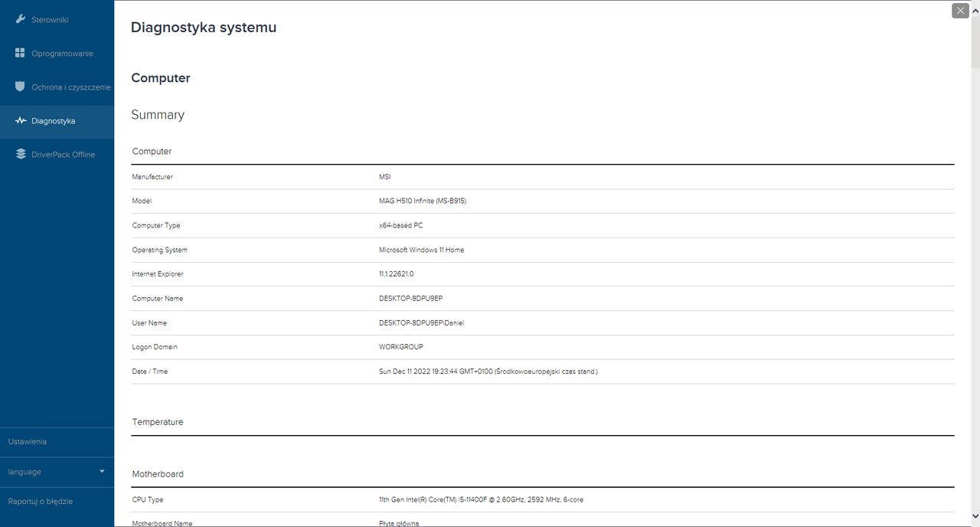The image size is (980, 527).
Task: Open Ustawienia settings link
Action: [x=28, y=442]
